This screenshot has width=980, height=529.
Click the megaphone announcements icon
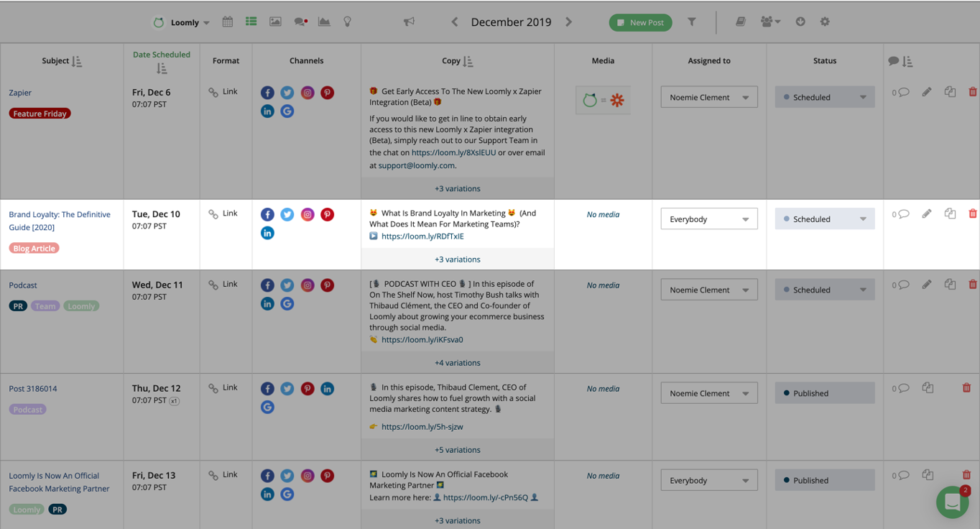coord(409,22)
